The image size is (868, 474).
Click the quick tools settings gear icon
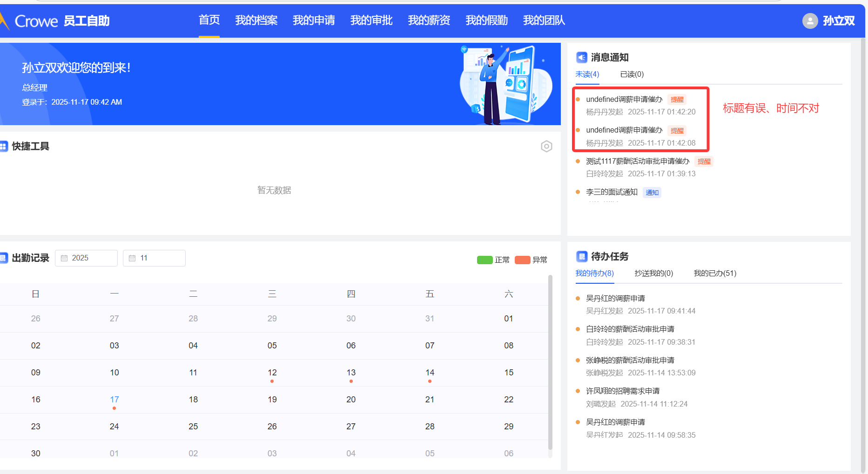tap(546, 147)
